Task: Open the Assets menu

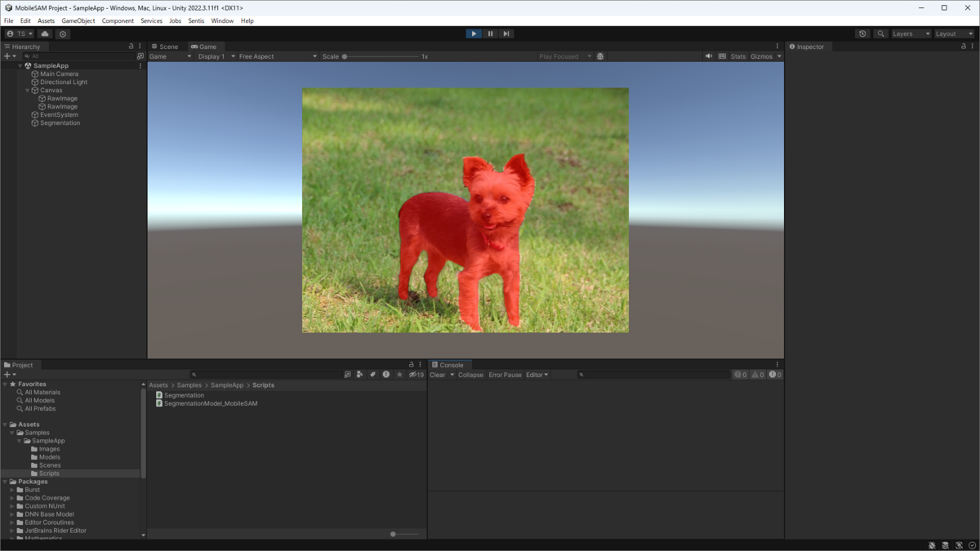Action: point(46,20)
